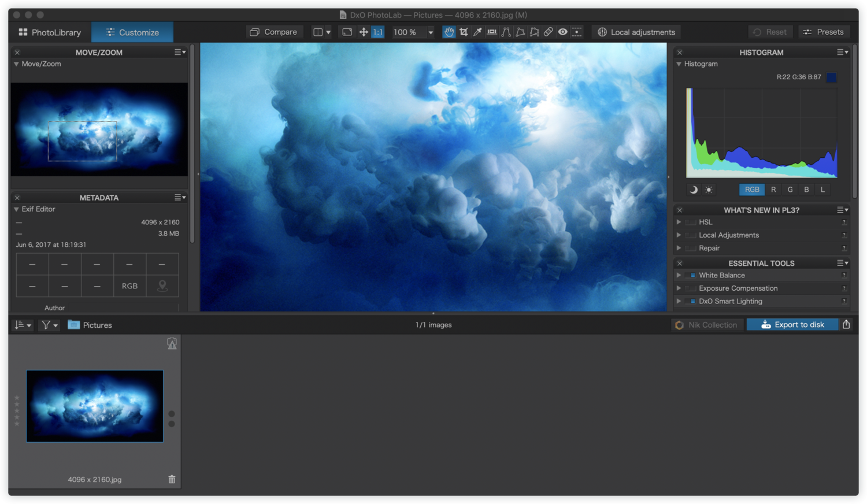Select Force parallels perspective tool
Viewport: 867px width, 504px height.
(x=506, y=32)
